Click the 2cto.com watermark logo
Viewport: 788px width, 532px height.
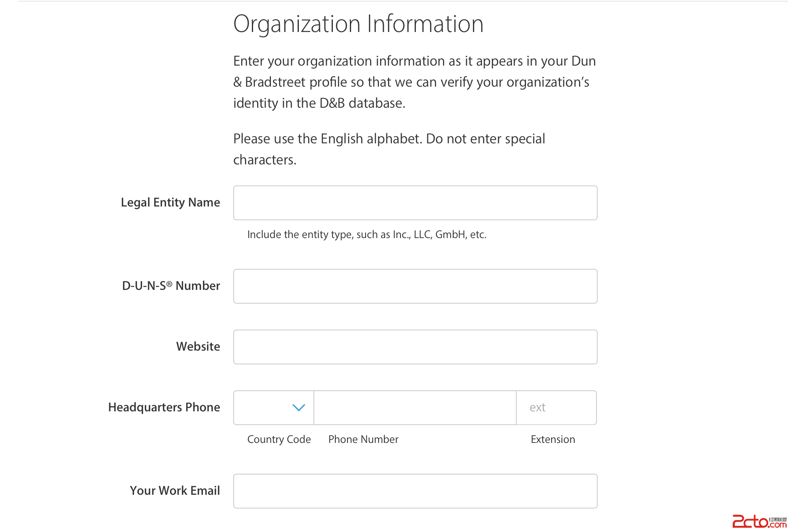point(759,521)
